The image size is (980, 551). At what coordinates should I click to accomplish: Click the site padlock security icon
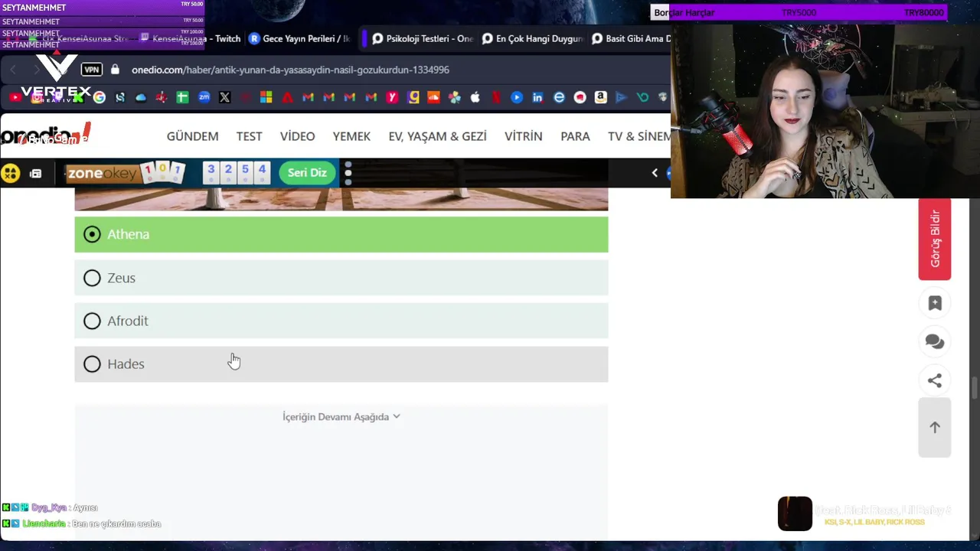coord(115,70)
